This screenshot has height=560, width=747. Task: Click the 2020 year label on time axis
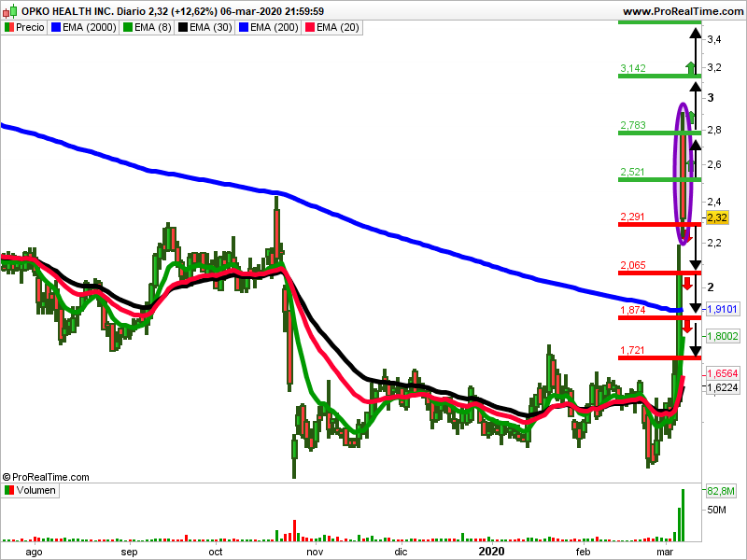[x=491, y=552]
